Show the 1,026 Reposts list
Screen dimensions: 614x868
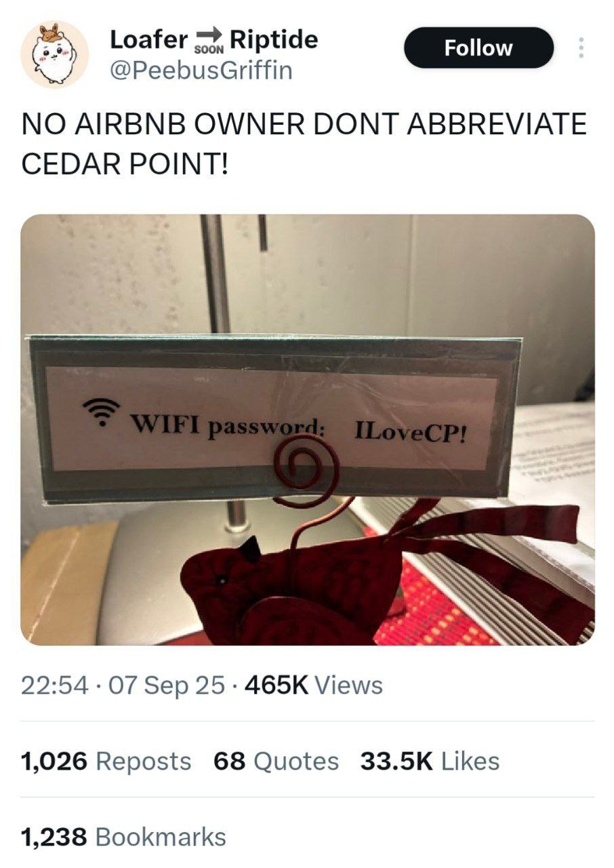tap(106, 761)
